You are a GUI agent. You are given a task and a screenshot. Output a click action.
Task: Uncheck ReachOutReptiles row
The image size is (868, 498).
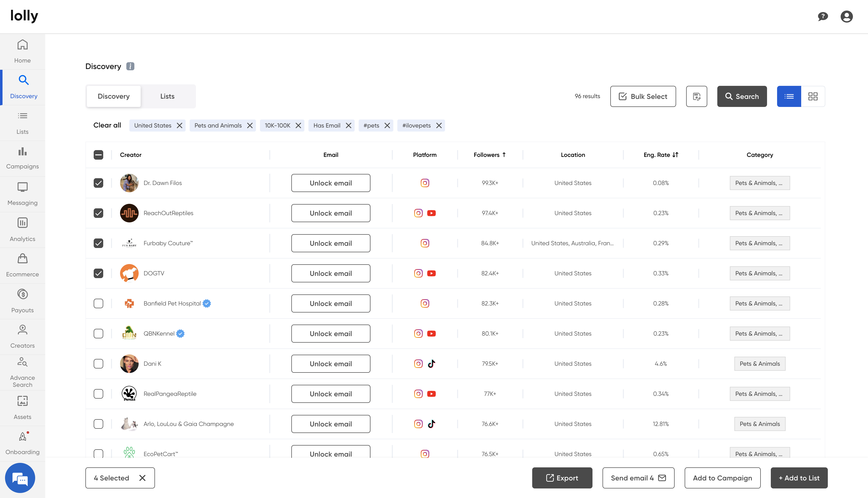[x=98, y=213]
